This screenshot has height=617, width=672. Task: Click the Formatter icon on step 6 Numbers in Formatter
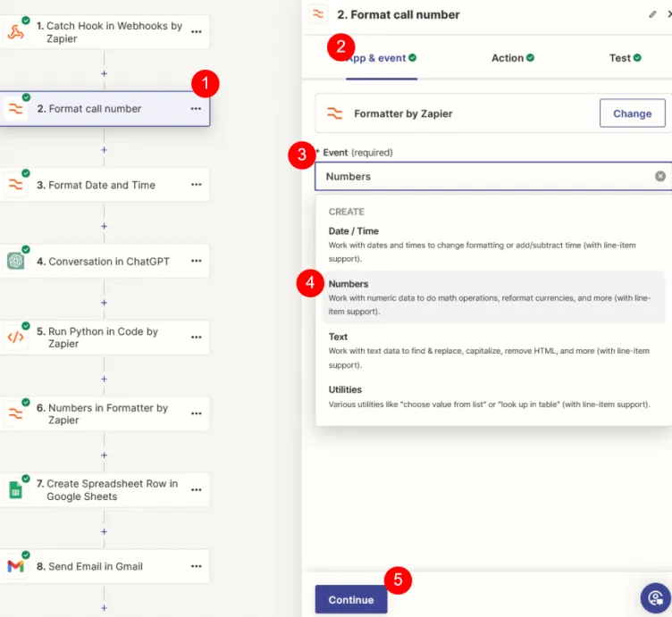[x=16, y=413]
